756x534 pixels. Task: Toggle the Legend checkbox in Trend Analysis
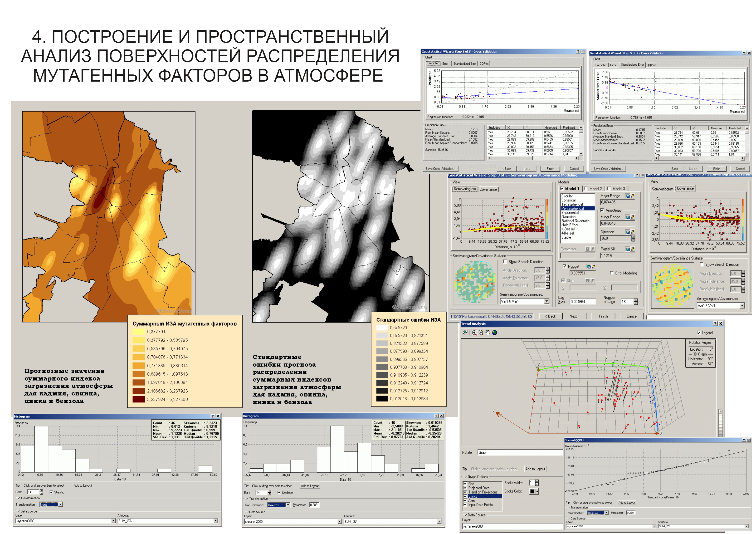(698, 333)
